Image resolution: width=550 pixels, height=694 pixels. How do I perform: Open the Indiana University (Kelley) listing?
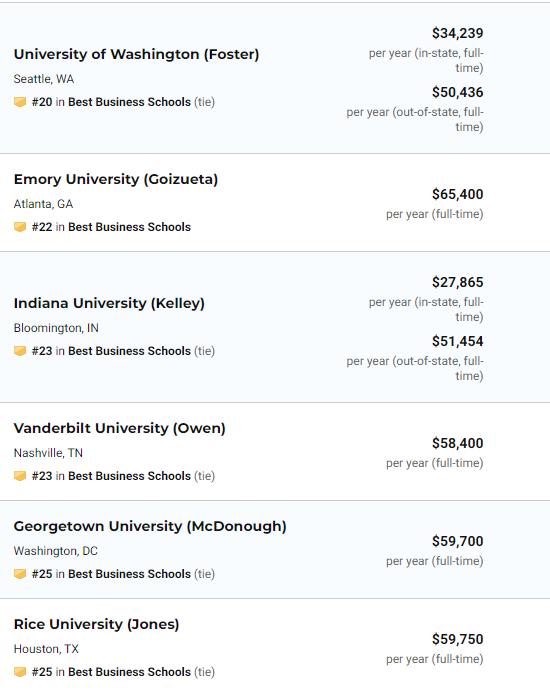pos(109,304)
